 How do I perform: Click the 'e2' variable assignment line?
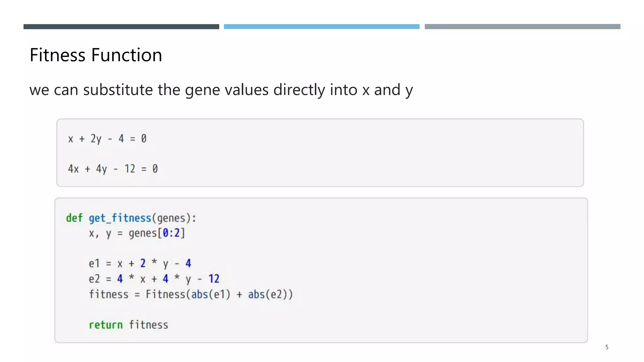(x=154, y=279)
